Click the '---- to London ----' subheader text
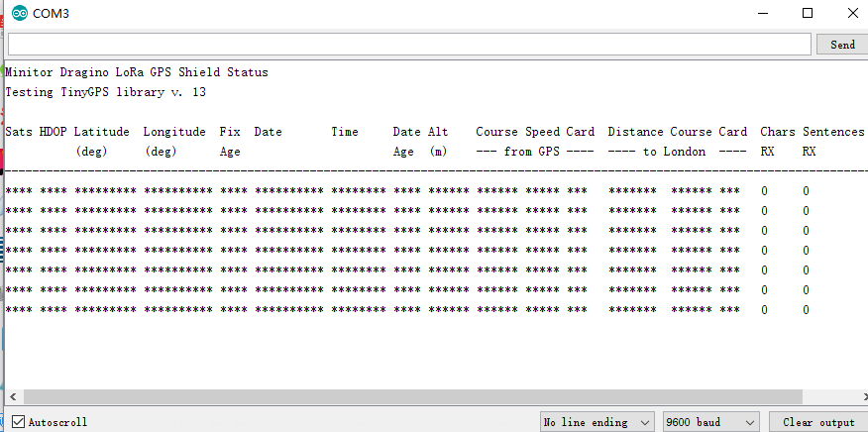The image size is (868, 432). pyautogui.click(x=677, y=152)
